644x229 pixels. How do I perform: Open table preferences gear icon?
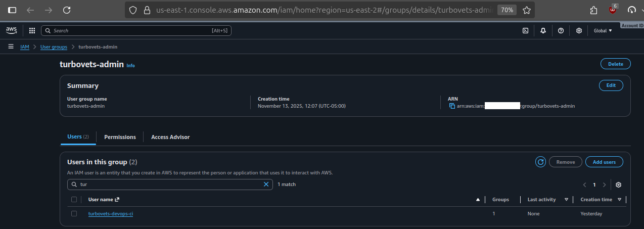click(x=618, y=185)
